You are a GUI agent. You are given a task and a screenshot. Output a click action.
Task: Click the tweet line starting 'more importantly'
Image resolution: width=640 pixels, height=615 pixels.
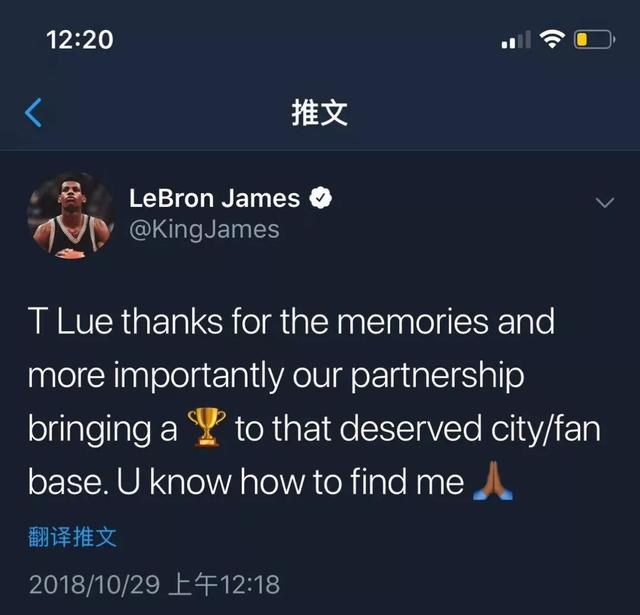tap(276, 375)
